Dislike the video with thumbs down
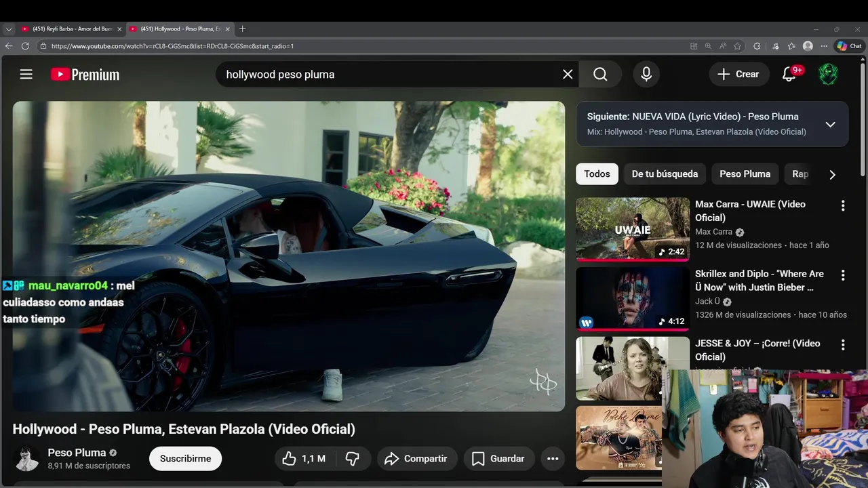This screenshot has height=488, width=868. coord(352,459)
